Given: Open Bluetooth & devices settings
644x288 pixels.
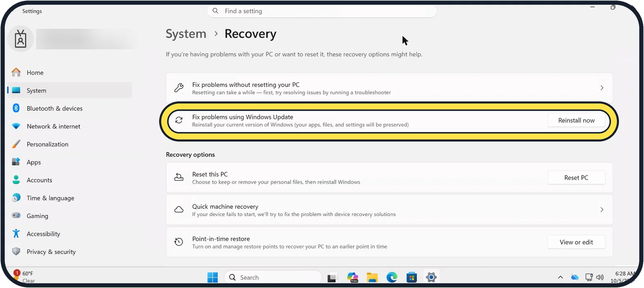Looking at the screenshot, I should (70, 108).
